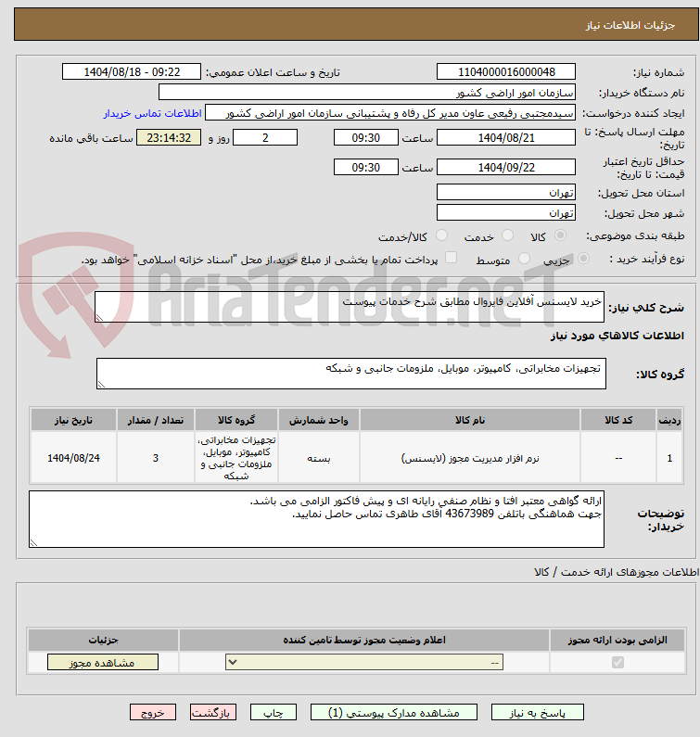Click the مشاهده مجوز button

click(x=103, y=662)
